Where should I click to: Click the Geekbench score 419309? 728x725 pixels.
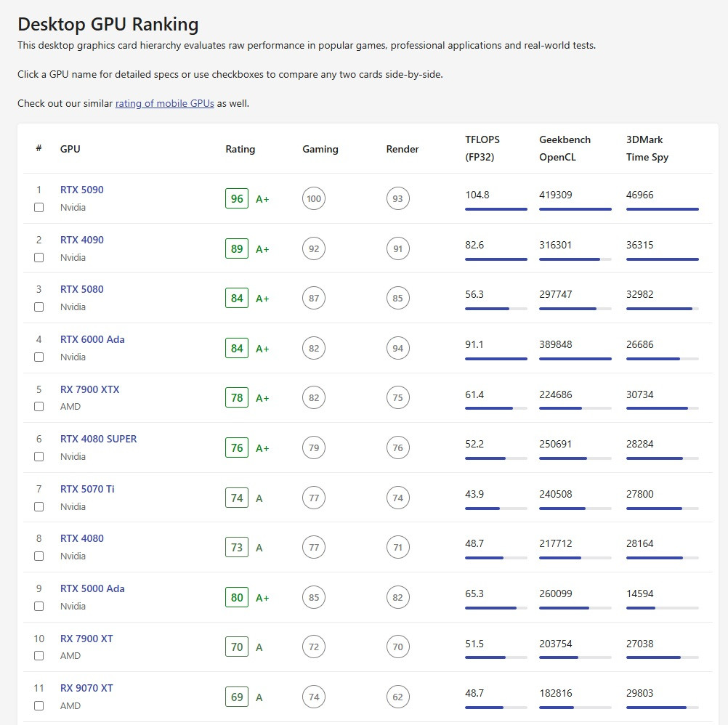coord(556,195)
